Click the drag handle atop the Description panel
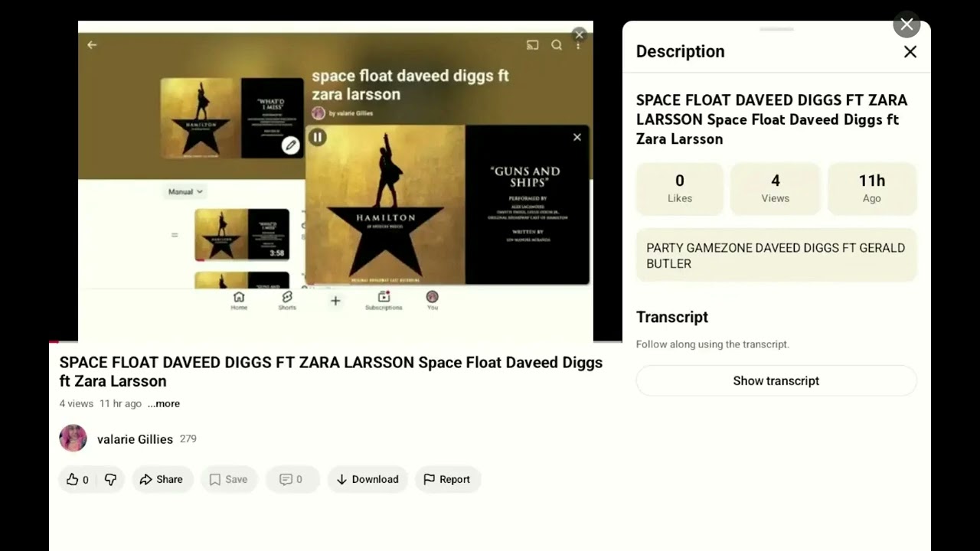 click(777, 30)
